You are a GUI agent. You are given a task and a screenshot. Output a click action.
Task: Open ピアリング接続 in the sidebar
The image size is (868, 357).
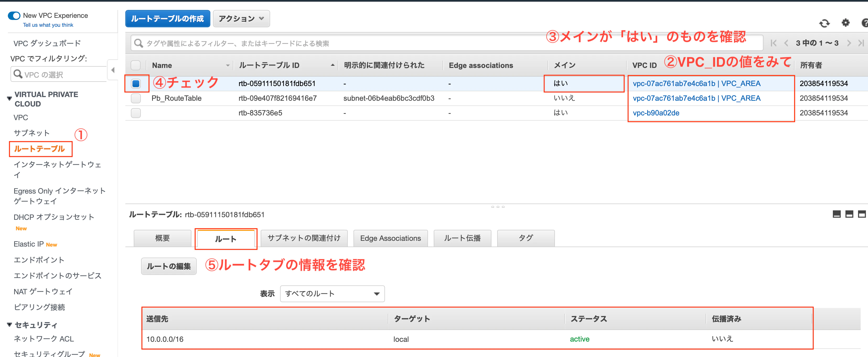[39, 307]
